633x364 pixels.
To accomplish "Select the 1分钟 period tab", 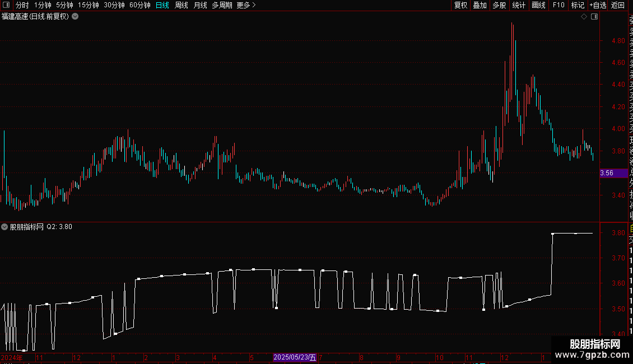I will pos(43,5).
